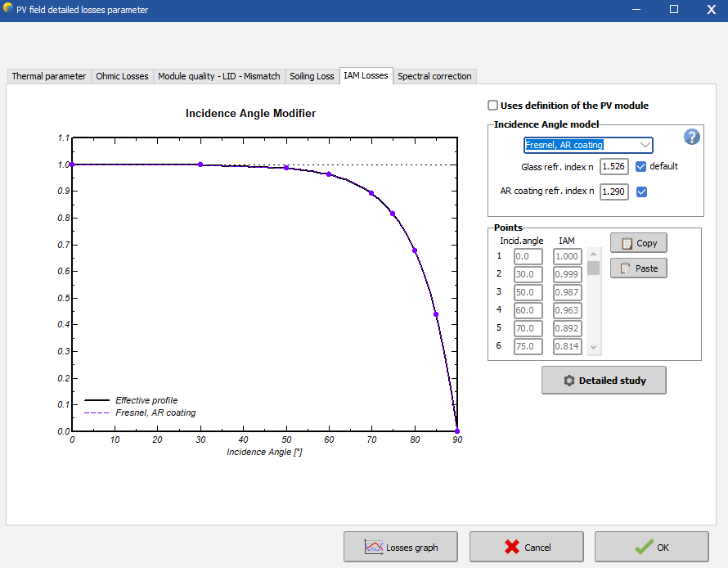Click the curve point at 80 degrees
Screen dimensions: 728x568
(x=415, y=250)
